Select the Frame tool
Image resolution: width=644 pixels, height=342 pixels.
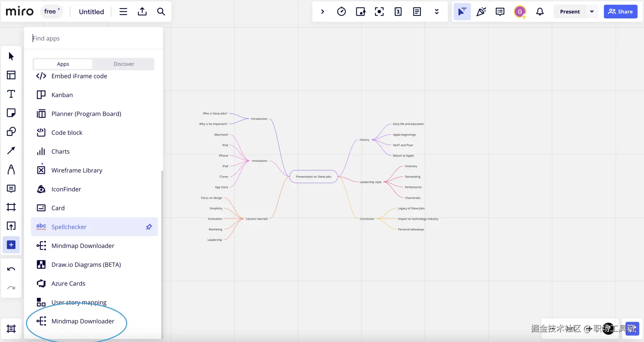click(x=11, y=207)
